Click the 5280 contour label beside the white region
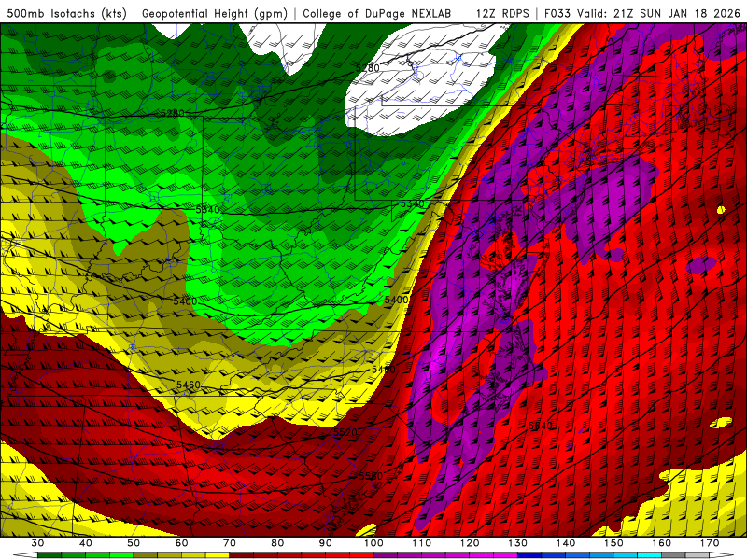 tap(368, 68)
